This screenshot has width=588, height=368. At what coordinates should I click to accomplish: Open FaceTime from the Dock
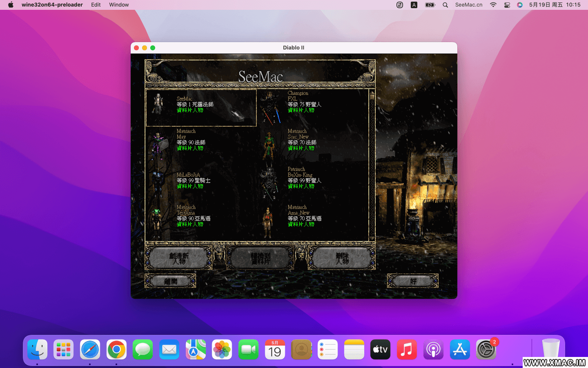pos(248,350)
